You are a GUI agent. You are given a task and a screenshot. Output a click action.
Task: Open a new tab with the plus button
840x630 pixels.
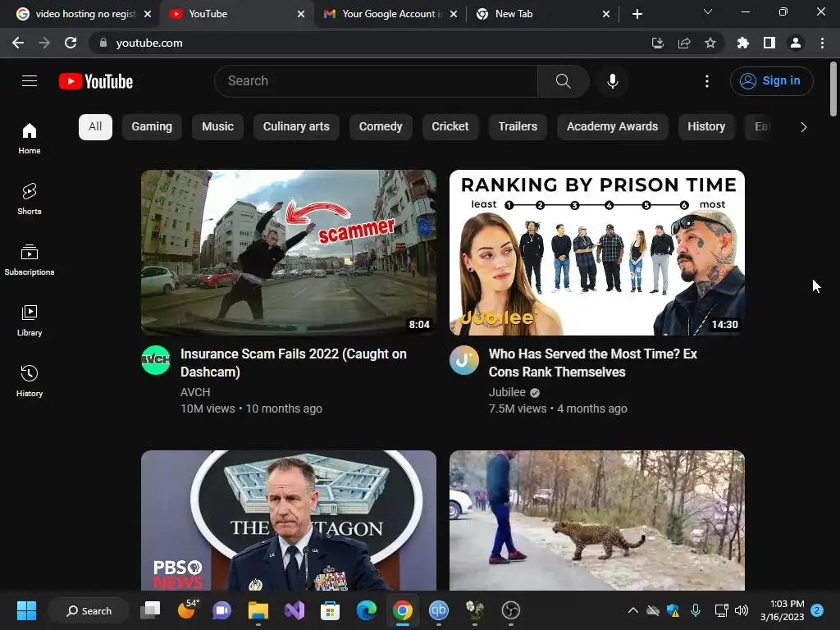[x=637, y=14]
